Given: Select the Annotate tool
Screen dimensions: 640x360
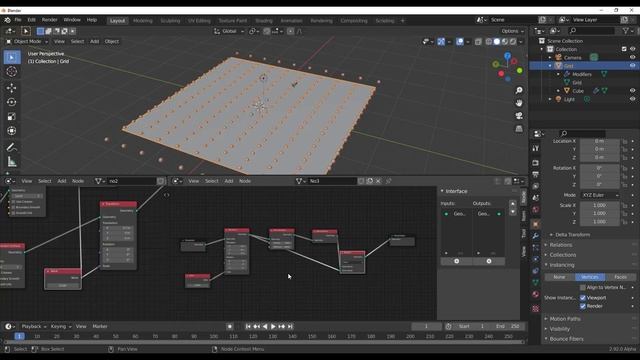Looking at the screenshot, I should [12, 147].
